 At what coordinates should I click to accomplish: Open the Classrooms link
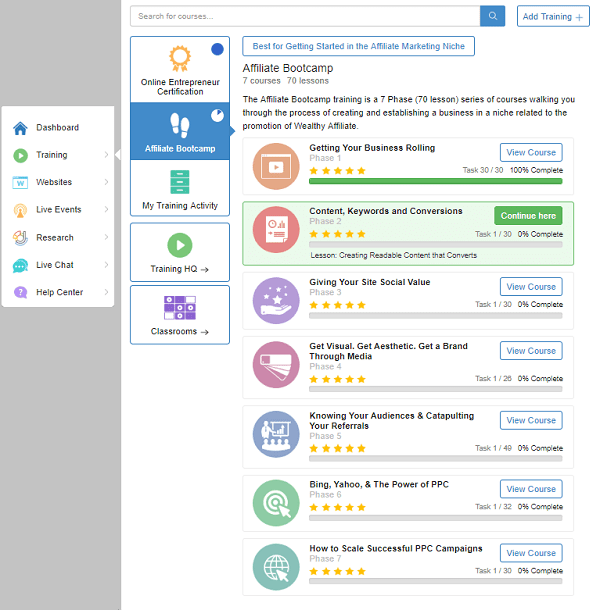[180, 315]
